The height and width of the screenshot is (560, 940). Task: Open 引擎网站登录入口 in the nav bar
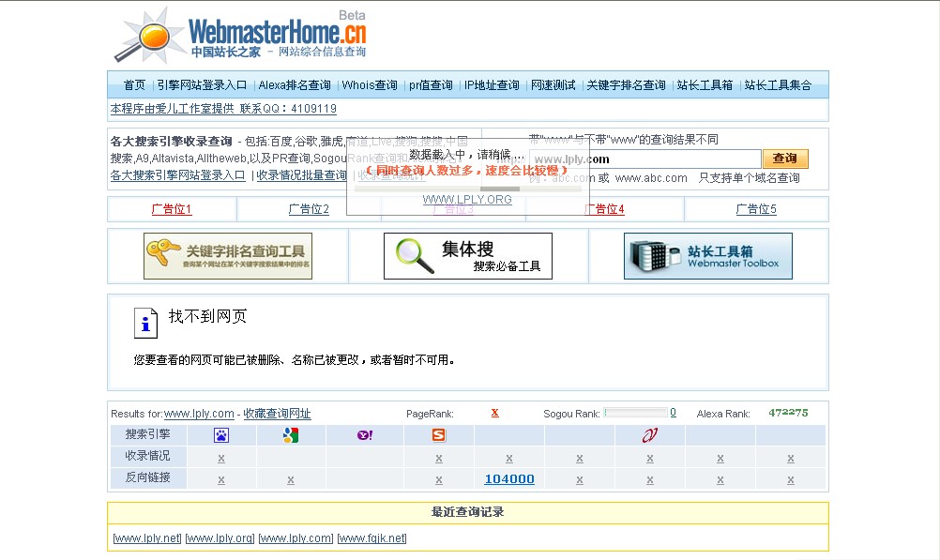click(x=202, y=85)
